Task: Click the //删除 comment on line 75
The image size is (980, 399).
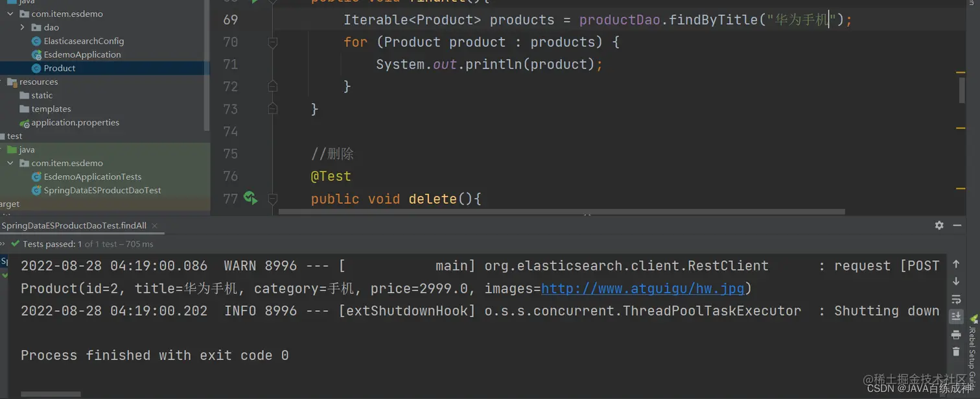Action: pos(332,154)
